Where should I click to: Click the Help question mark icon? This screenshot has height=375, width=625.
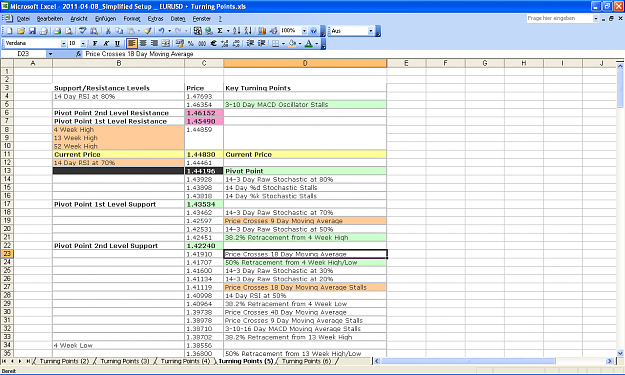coord(314,31)
